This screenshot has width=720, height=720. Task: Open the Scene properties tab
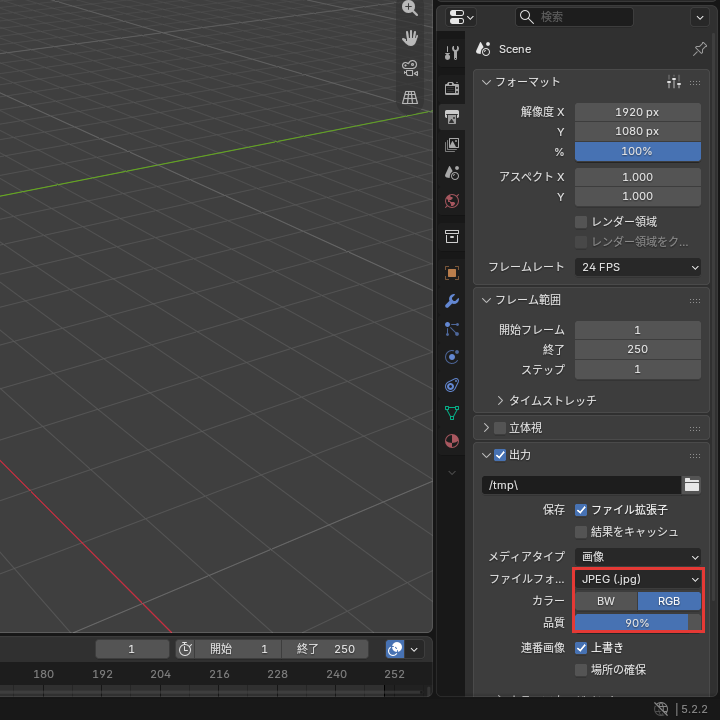tap(452, 173)
